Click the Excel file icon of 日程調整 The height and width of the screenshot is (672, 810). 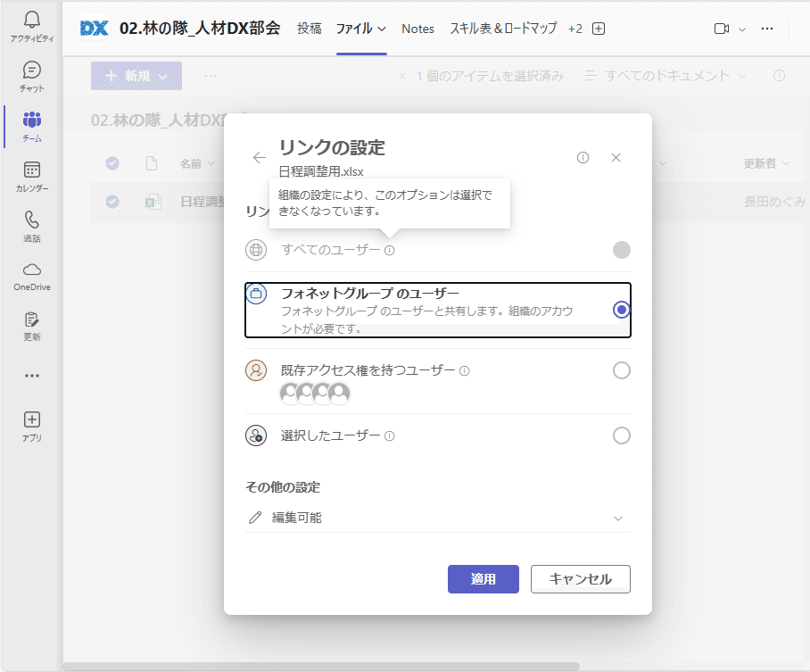[153, 202]
